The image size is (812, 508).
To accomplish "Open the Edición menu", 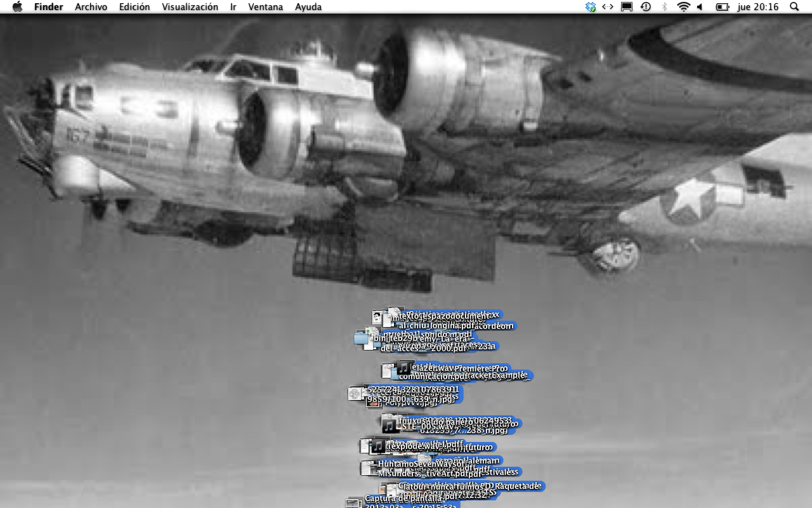I will point(134,7).
